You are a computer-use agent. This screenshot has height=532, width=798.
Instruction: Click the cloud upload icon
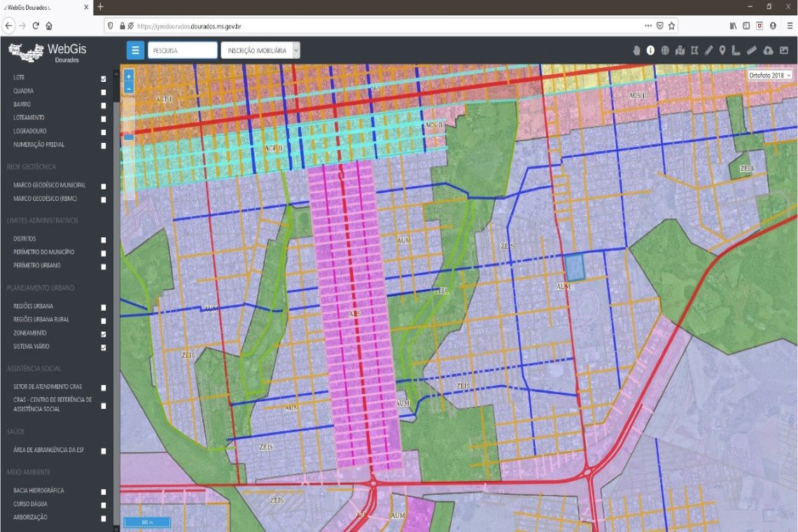[769, 50]
